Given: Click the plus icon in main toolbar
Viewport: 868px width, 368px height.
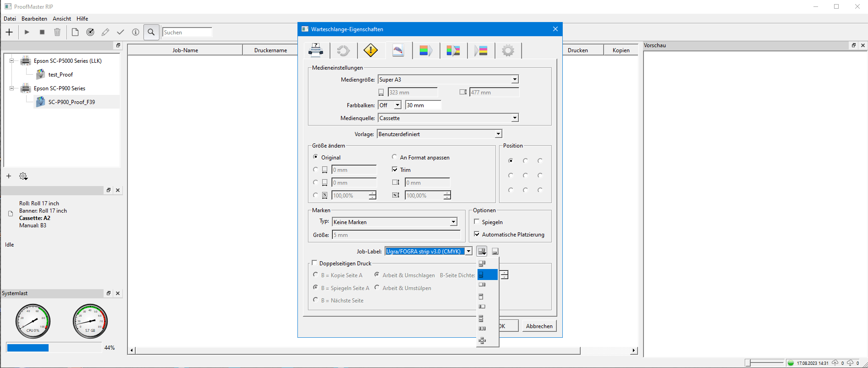Looking at the screenshot, I should [x=9, y=32].
